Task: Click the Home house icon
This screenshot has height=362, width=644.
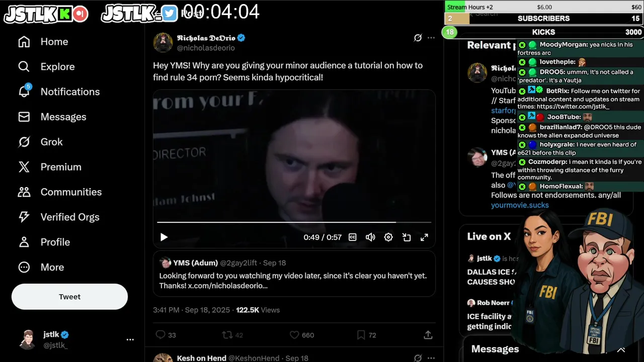Action: tap(24, 42)
